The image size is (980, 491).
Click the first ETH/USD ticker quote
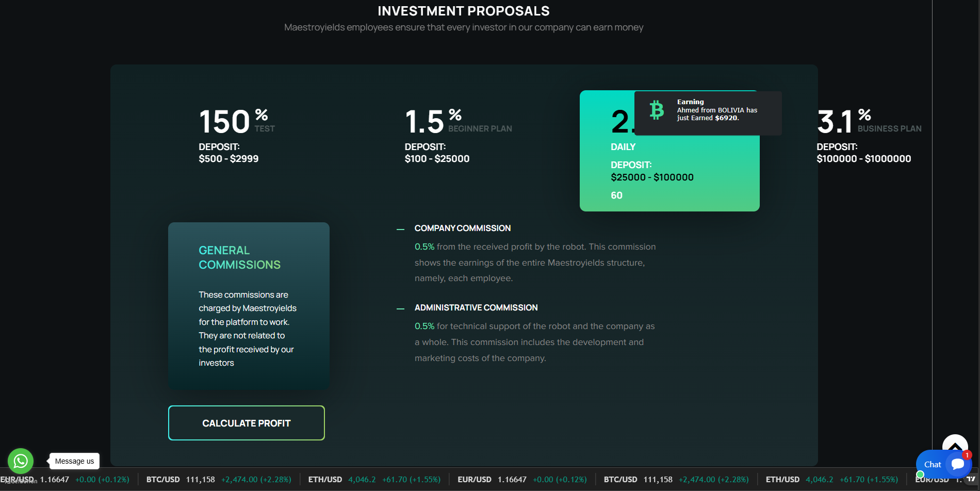tap(374, 480)
